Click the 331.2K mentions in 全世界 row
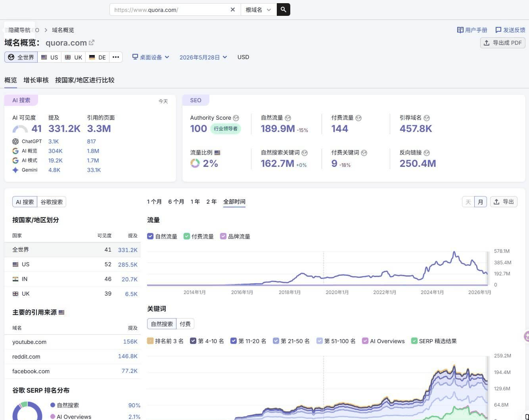 [128, 250]
